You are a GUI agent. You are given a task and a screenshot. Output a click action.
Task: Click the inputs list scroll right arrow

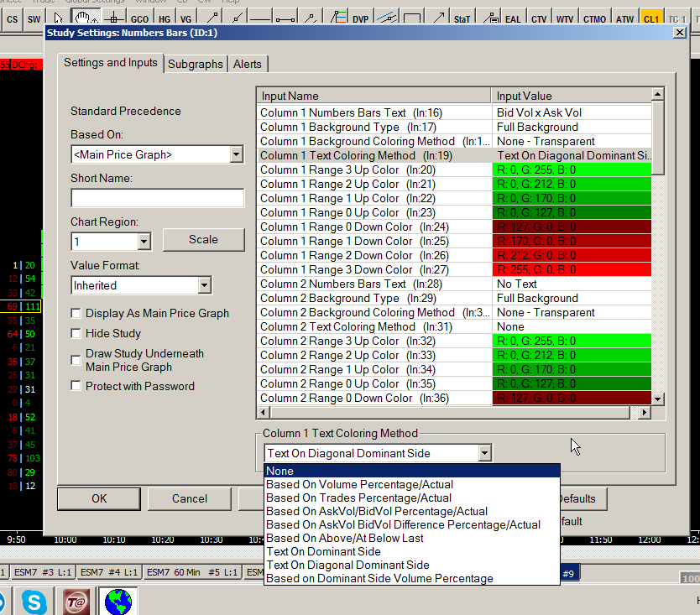tap(644, 413)
